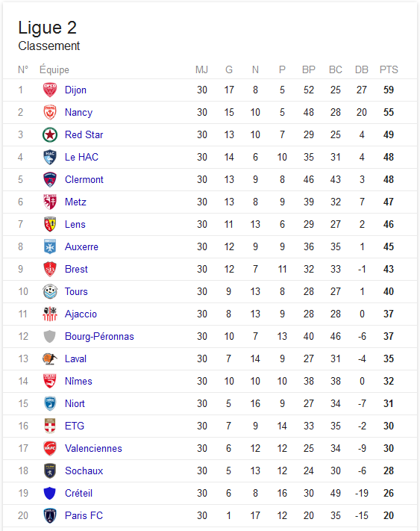
Task: Click the Red Star green circular logo
Action: (x=50, y=134)
